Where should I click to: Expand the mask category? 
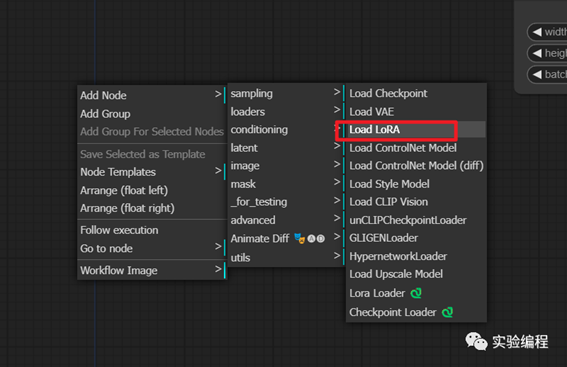286,184
